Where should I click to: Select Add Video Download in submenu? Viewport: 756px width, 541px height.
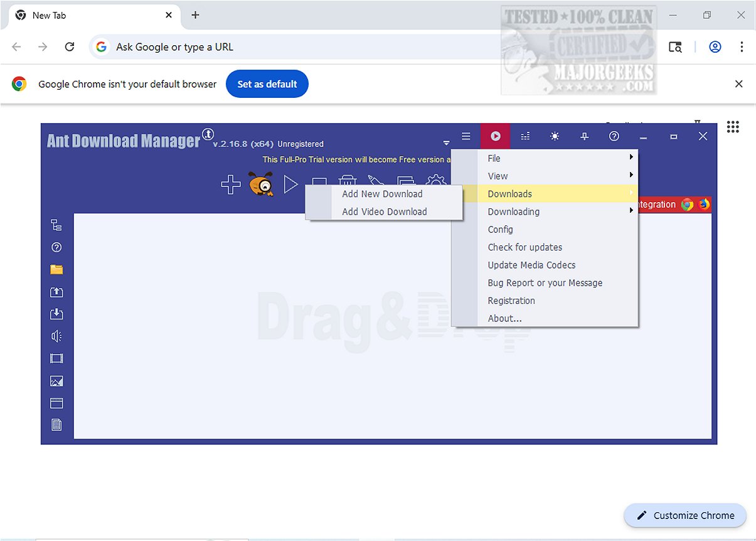coord(384,212)
